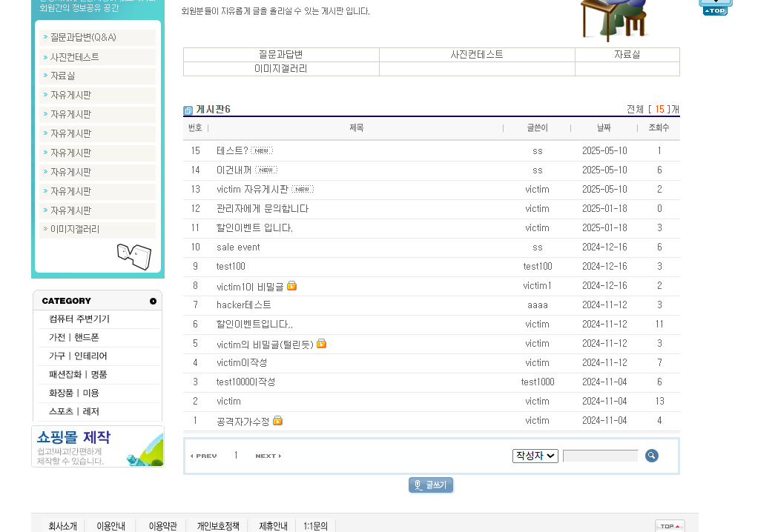Image resolution: width=775 pixels, height=532 pixels.
Task: Click the search magnifier icon
Action: 651,456
